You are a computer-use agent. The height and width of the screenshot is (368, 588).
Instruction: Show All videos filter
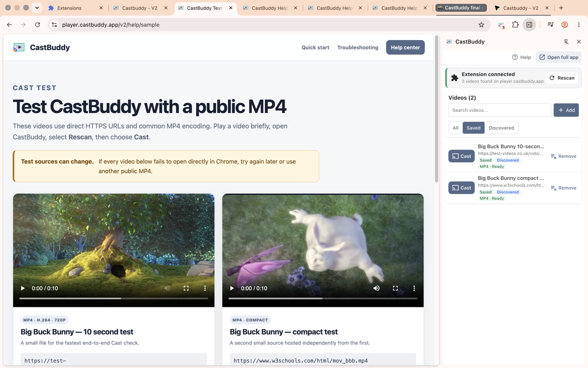click(x=455, y=128)
